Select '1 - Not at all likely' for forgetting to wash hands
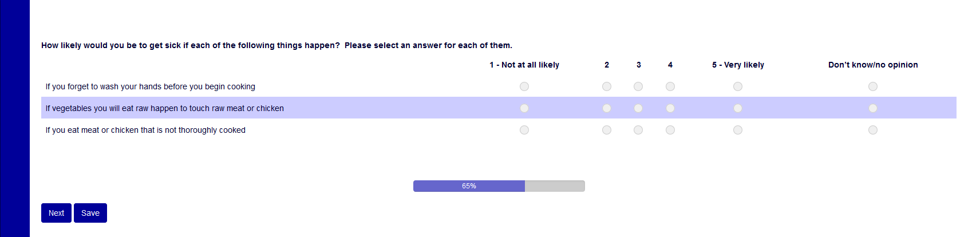Viewport: 980px width, 237px height. (524, 86)
